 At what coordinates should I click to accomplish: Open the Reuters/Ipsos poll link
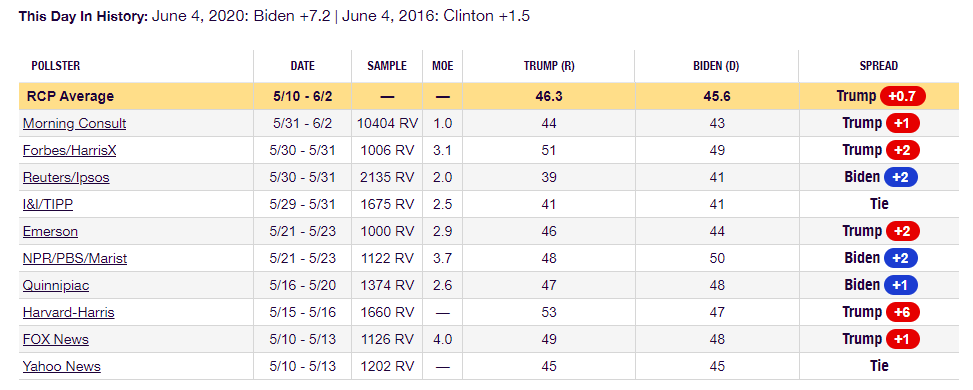pos(66,178)
